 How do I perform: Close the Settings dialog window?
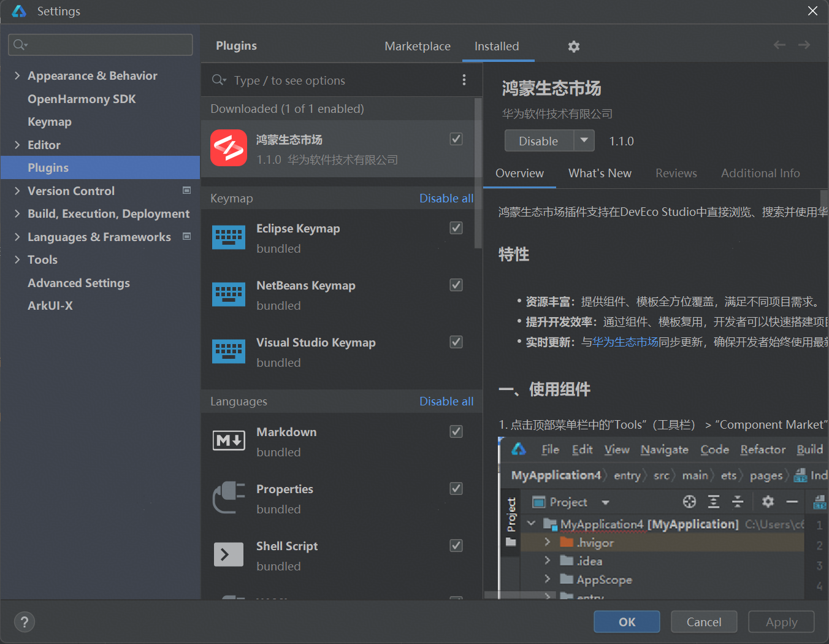click(x=812, y=11)
